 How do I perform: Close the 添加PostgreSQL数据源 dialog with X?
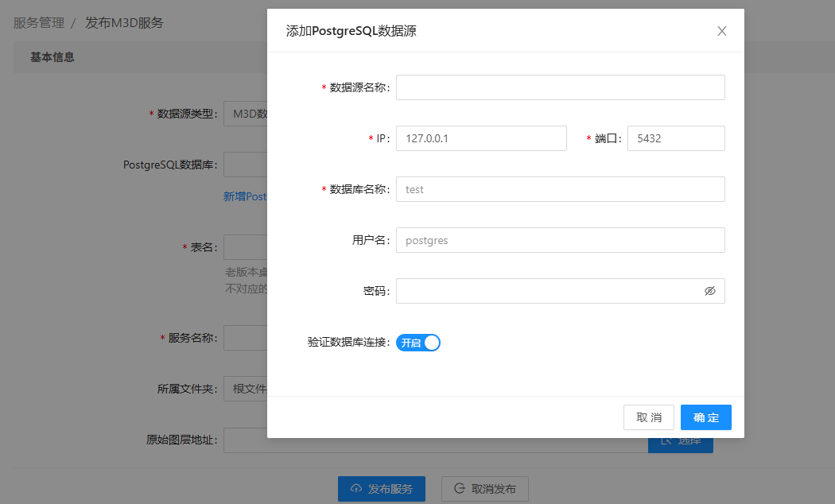[722, 31]
